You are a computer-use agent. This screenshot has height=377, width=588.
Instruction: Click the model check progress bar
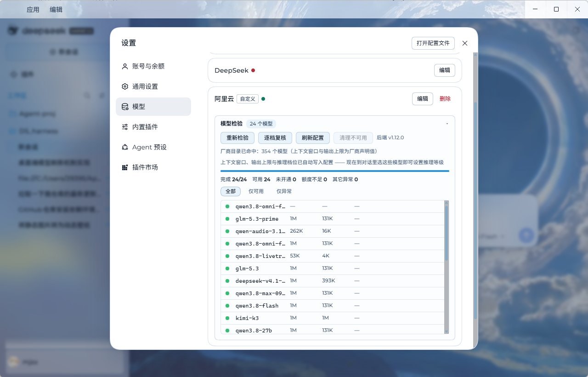click(x=335, y=171)
